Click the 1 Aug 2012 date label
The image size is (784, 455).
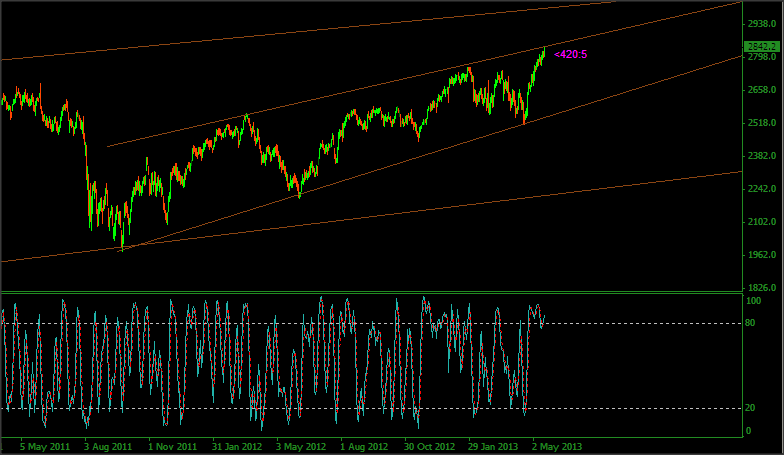click(x=365, y=446)
